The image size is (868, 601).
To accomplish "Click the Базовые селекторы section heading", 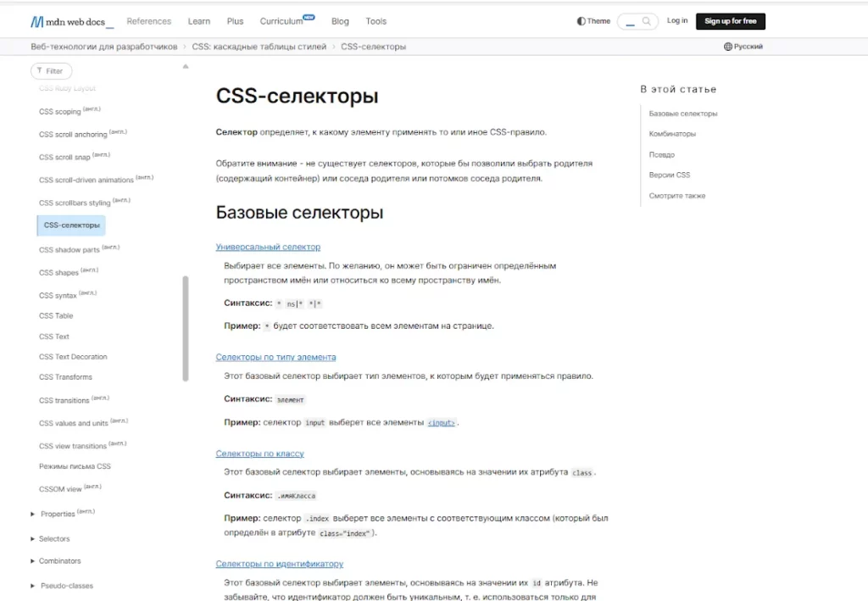I will point(299,213).
